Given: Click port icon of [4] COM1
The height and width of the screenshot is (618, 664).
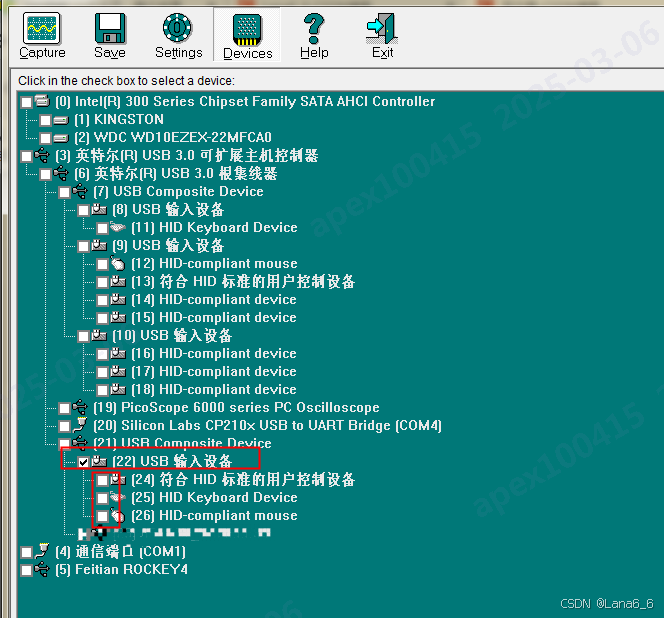Looking at the screenshot, I should point(42,551).
